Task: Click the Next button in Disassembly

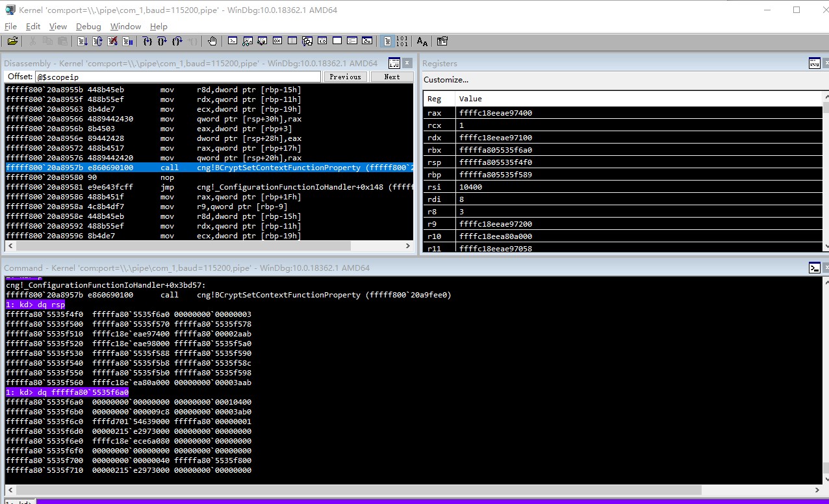Action: (x=392, y=77)
